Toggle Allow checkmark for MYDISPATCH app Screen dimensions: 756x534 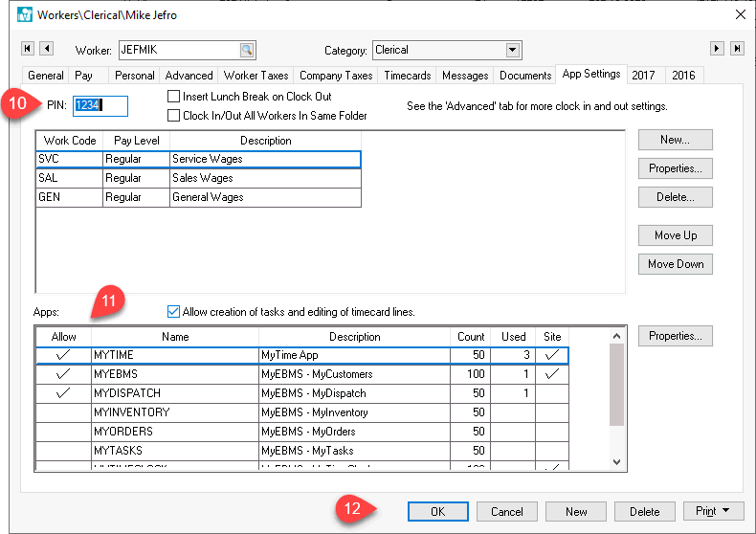click(63, 393)
